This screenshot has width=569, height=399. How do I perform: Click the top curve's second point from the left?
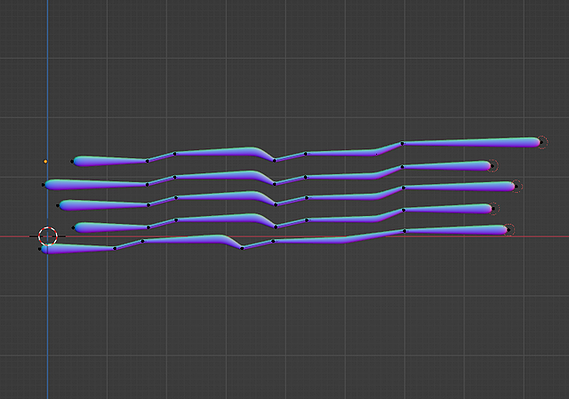(147, 161)
